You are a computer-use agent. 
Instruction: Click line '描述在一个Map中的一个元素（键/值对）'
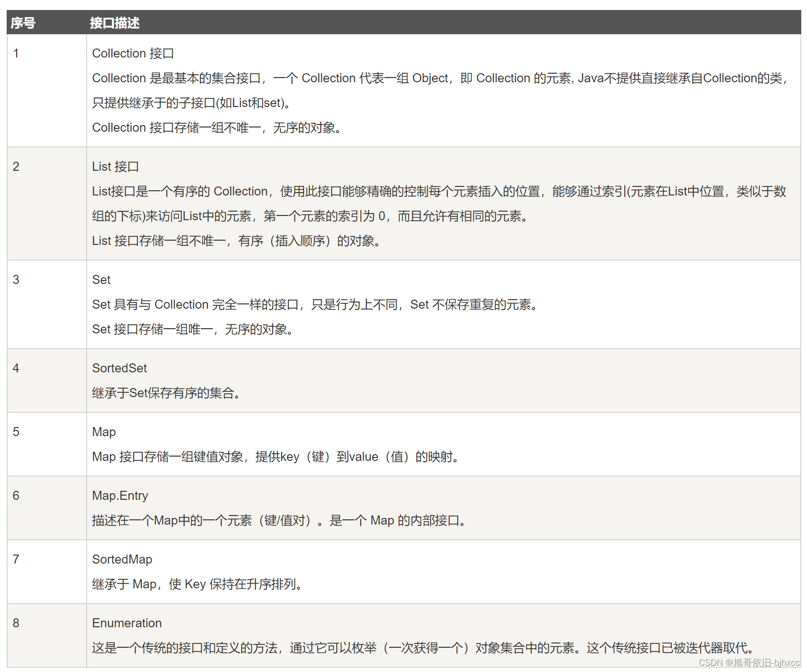pyautogui.click(x=279, y=520)
